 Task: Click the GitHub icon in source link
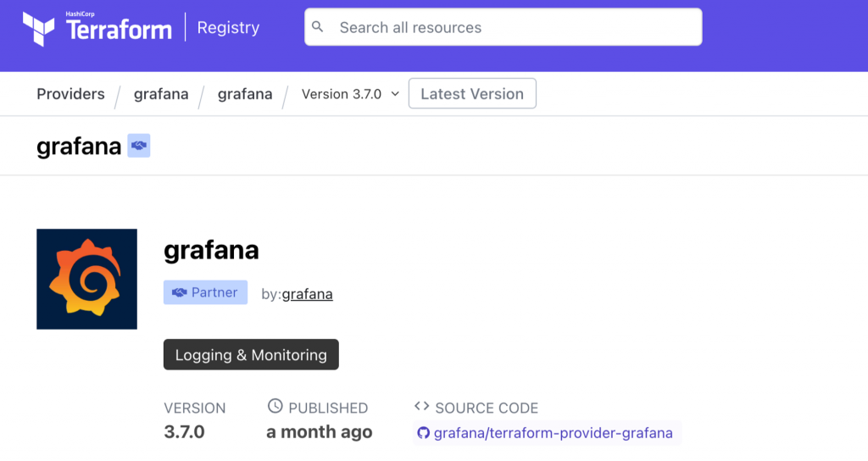click(x=424, y=433)
